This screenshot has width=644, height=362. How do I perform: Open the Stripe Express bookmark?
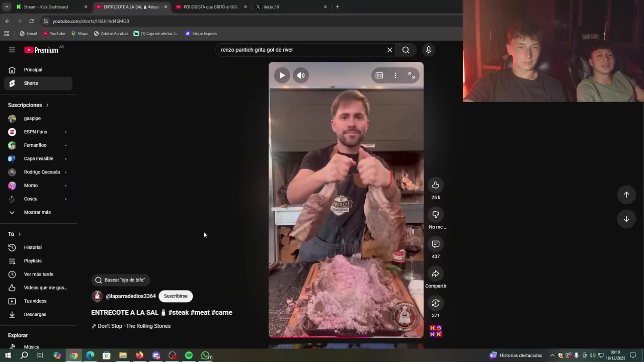coord(201,34)
